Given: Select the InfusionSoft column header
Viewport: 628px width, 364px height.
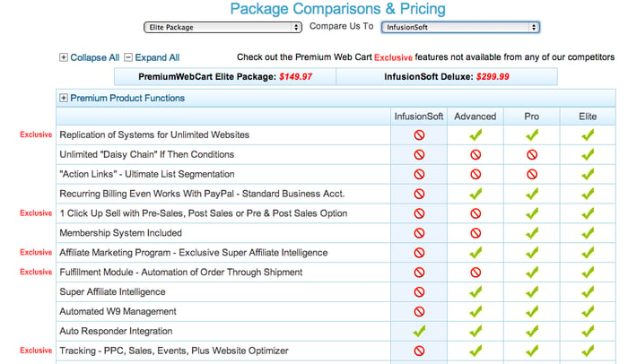Looking at the screenshot, I should [x=419, y=117].
